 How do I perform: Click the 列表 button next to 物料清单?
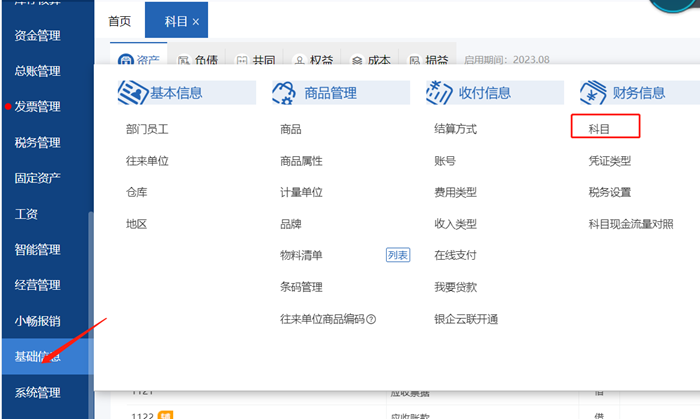398,255
